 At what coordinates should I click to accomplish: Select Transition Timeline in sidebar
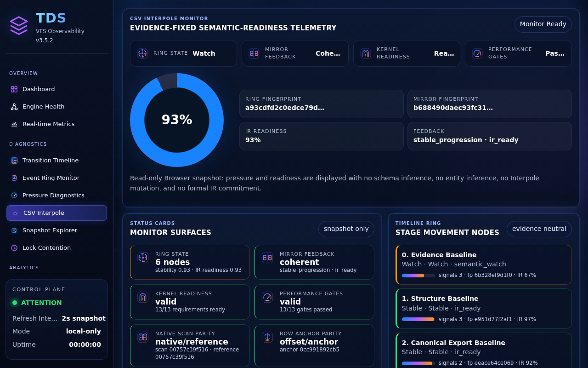[x=57, y=161]
